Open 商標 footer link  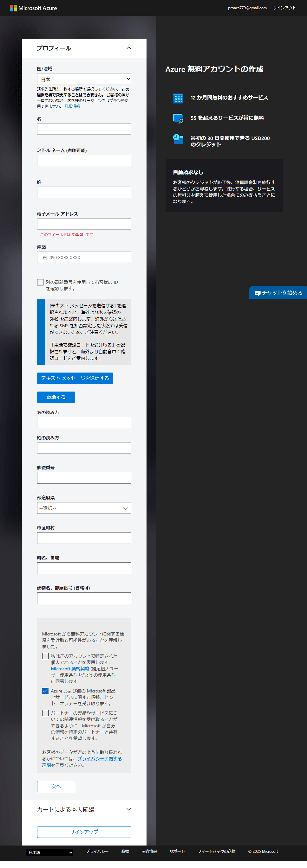(x=125, y=852)
